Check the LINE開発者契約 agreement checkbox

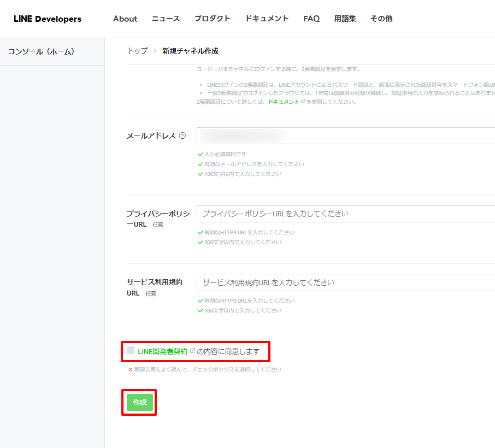click(131, 350)
